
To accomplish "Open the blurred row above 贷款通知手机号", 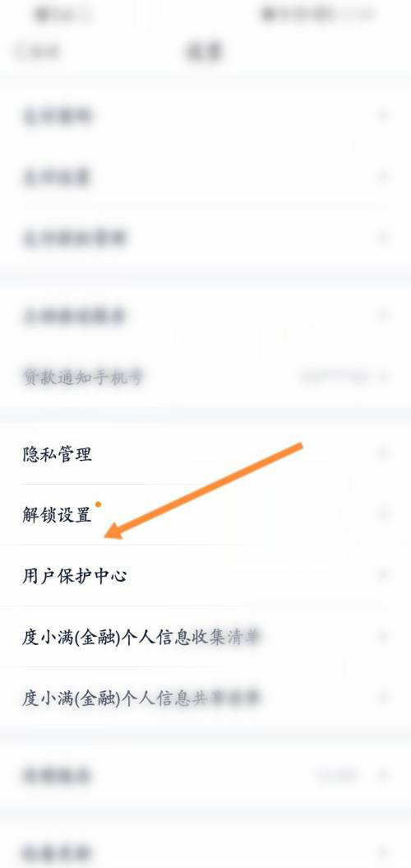I will click(x=205, y=316).
